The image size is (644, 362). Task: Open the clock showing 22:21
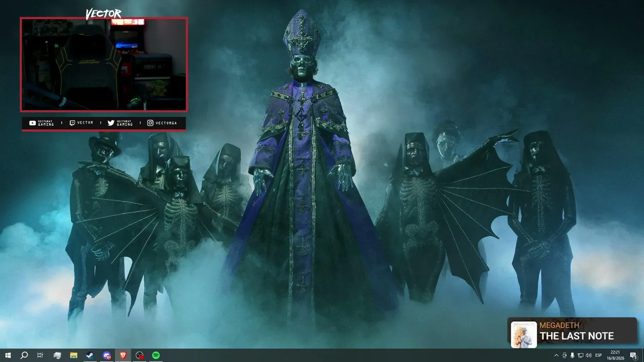(615, 355)
